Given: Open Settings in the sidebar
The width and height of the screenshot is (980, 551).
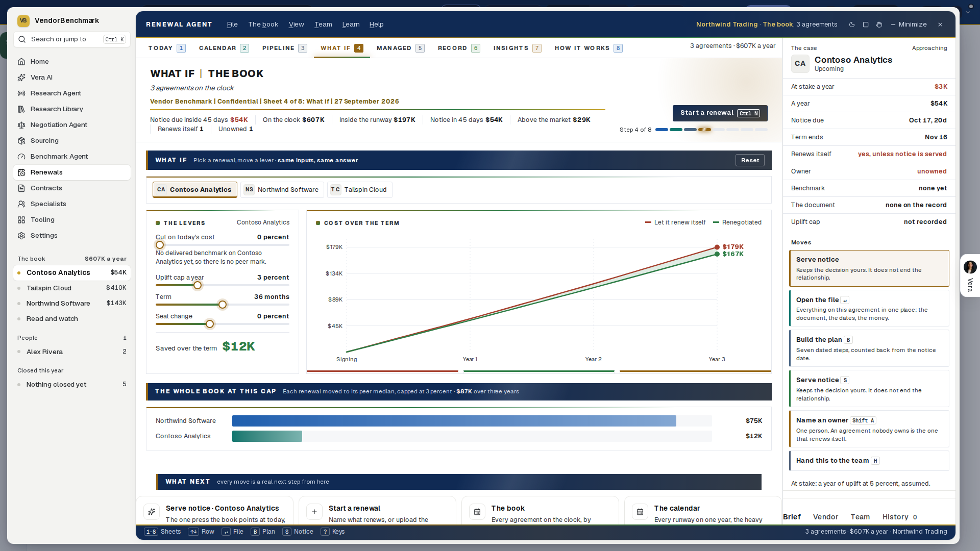Looking at the screenshot, I should 71,236.
